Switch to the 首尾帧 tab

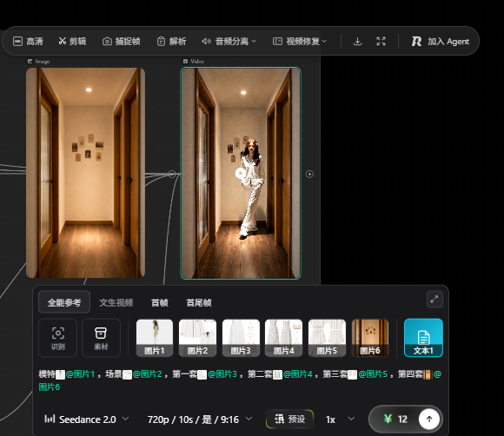click(199, 302)
